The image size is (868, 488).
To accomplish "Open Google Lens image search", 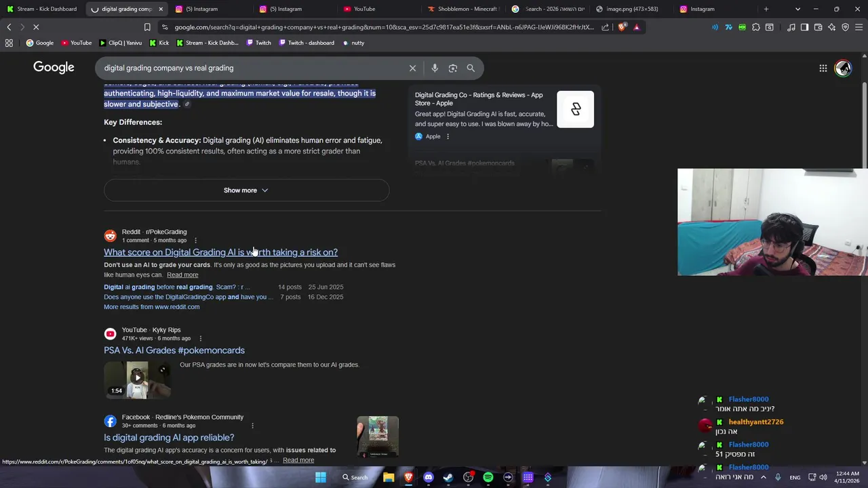I will pos(453,68).
